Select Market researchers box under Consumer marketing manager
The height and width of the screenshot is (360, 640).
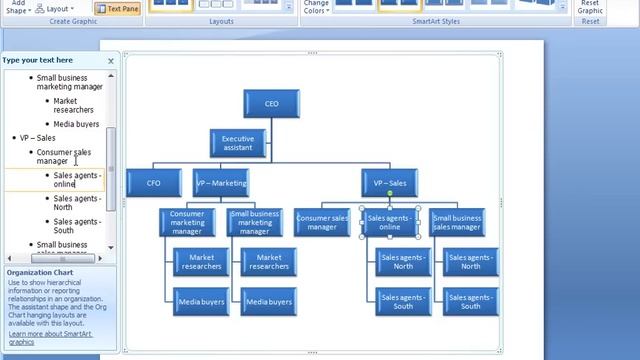point(201,262)
